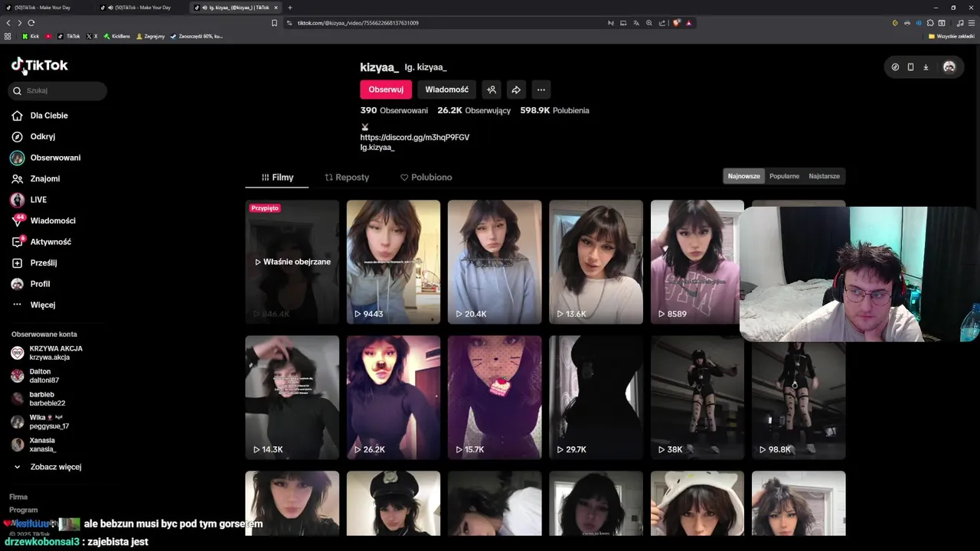
Task: Click the Szukaj search field
Action: pos(58,90)
